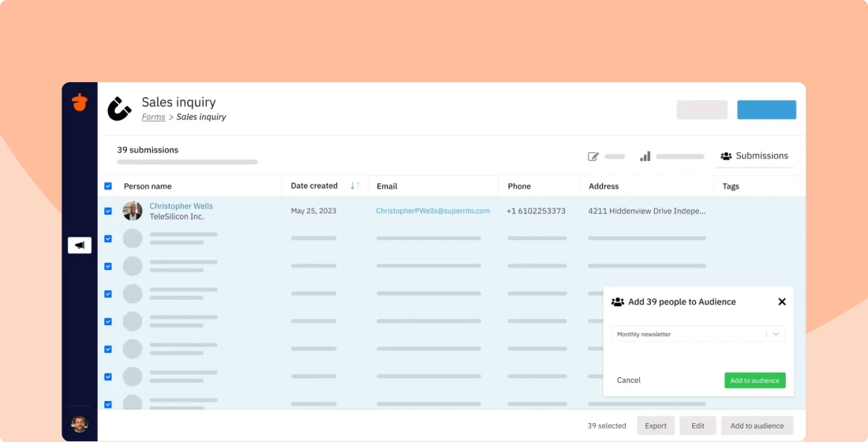Click the Phone column header
The height and width of the screenshot is (442, 868).
519,186
